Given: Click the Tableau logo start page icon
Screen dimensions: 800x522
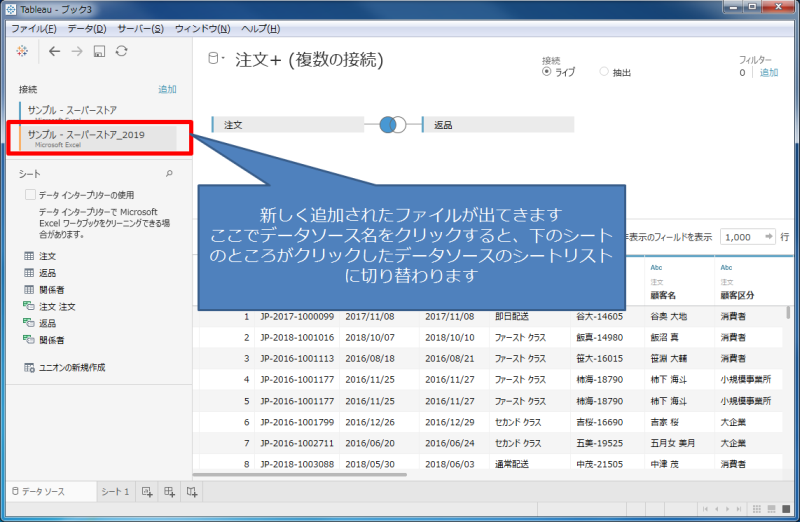Looking at the screenshot, I should 22,51.
